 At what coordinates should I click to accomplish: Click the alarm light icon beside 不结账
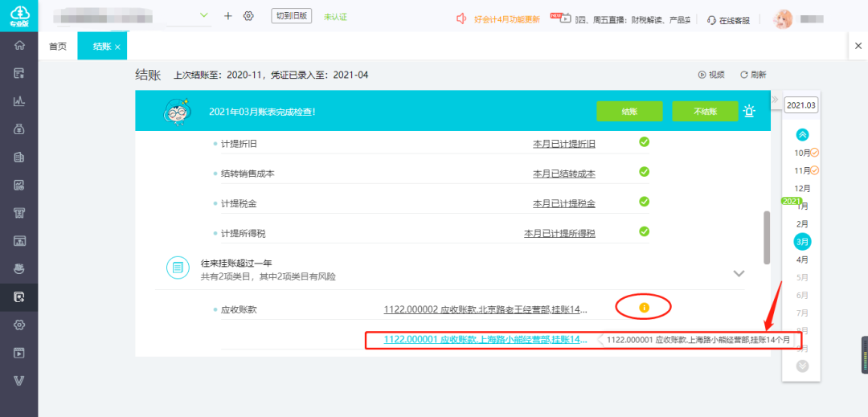750,111
